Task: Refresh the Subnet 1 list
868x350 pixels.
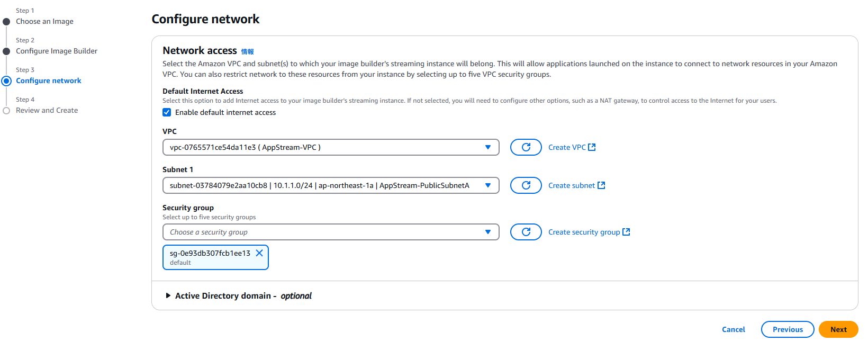Action: tap(526, 185)
